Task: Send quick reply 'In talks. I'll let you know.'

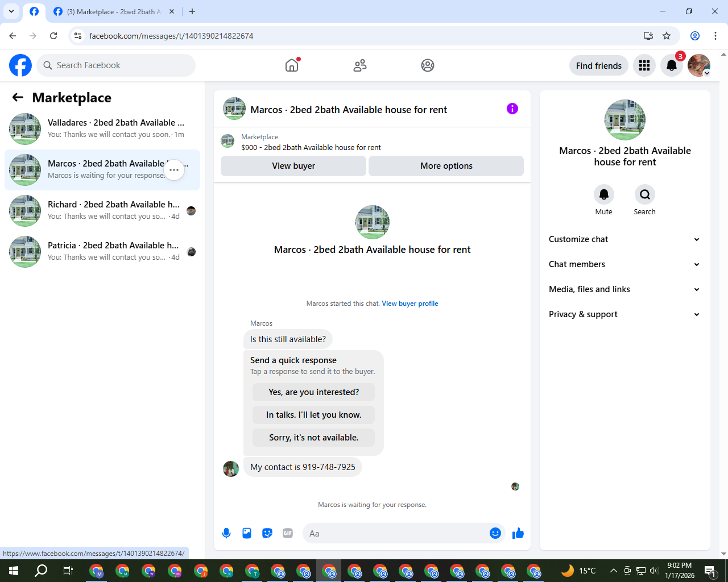Action: click(x=314, y=415)
